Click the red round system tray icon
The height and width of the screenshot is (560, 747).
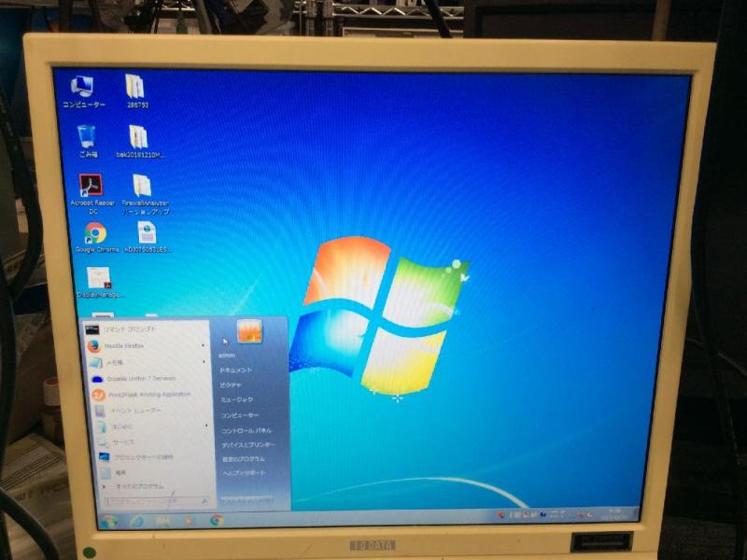tap(500, 515)
